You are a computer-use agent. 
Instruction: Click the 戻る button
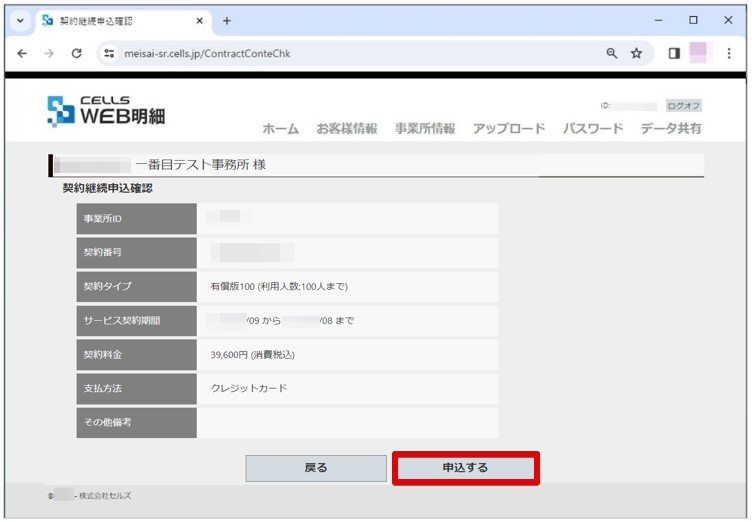tap(316, 468)
